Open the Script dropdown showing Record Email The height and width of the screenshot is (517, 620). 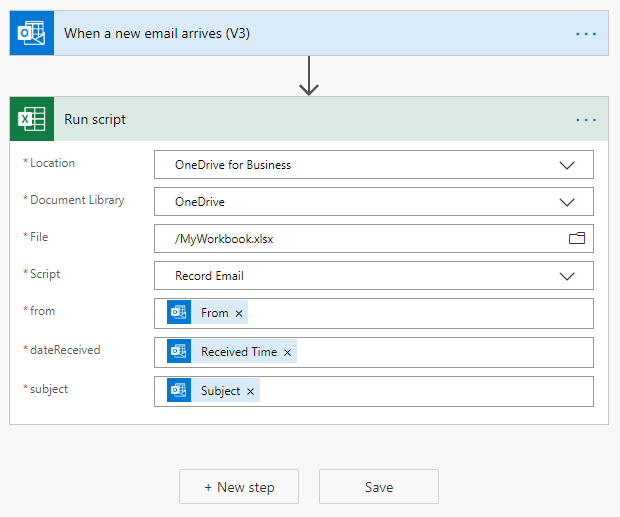[x=567, y=276]
